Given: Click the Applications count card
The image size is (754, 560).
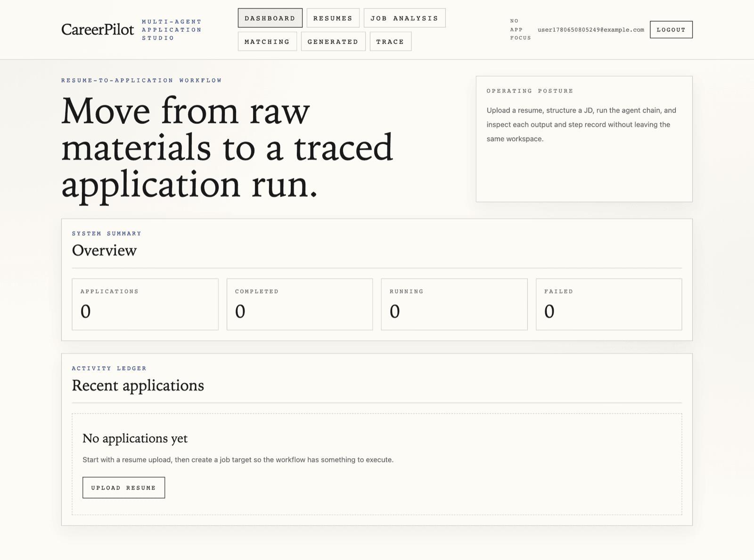Looking at the screenshot, I should point(145,304).
